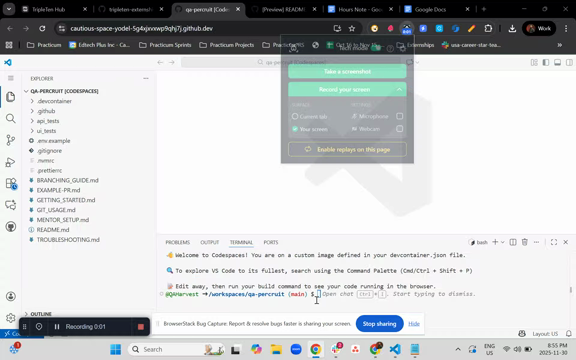The width and height of the screenshot is (576, 360).
Task: Click the Hide link in sharing bar
Action: click(414, 324)
